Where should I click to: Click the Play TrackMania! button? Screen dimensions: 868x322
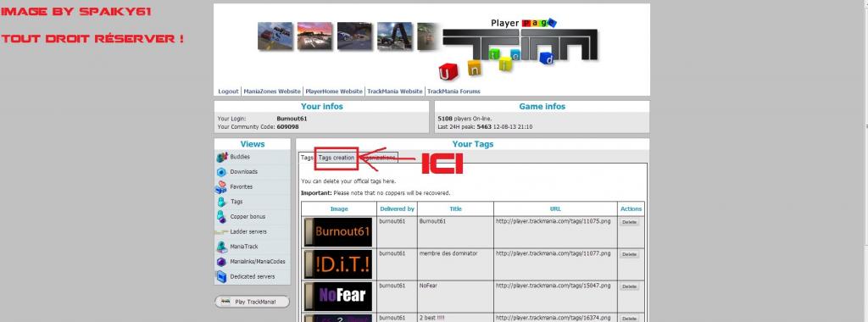tap(252, 302)
